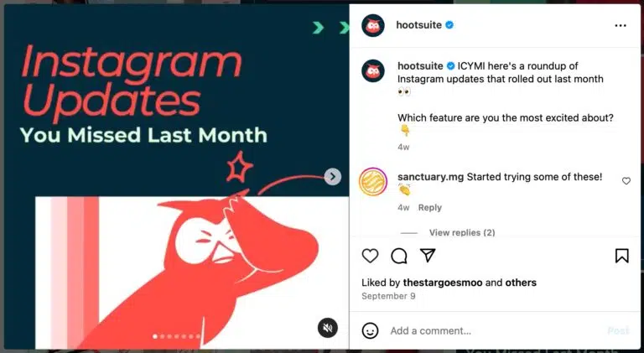Like the sanctuary.mg comment heart
This screenshot has width=644, height=353.
pos(626,181)
